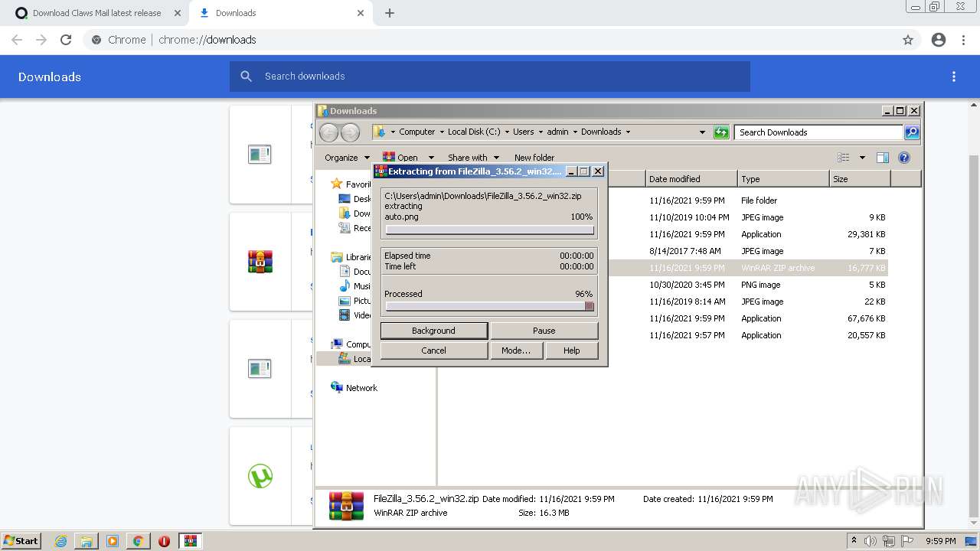Open Chrome's main three-dot menu
This screenshot has height=551, width=980.
964,40
